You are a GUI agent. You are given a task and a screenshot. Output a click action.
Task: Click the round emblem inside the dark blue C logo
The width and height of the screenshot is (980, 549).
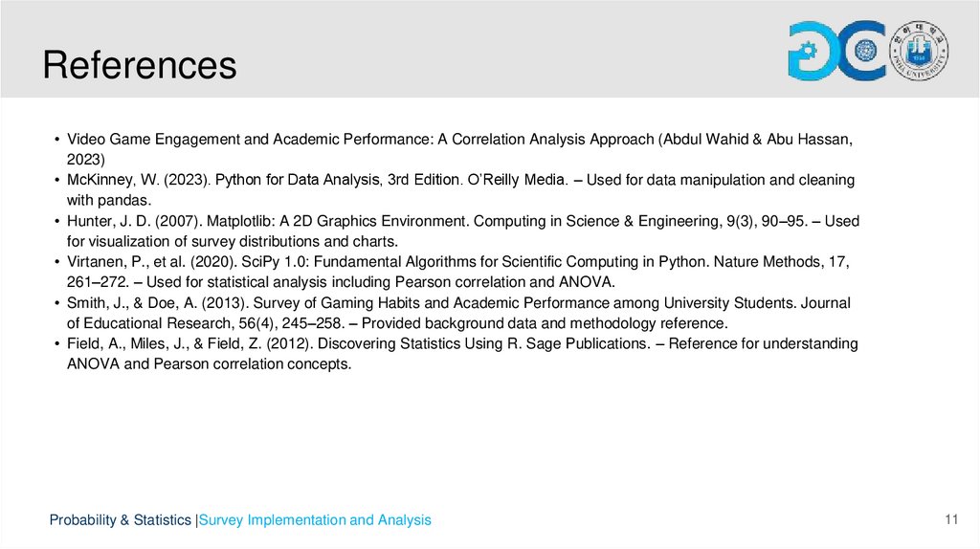[867, 52]
